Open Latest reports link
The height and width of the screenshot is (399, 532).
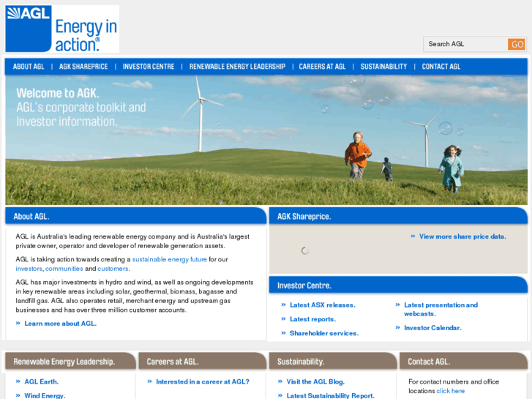(312, 319)
